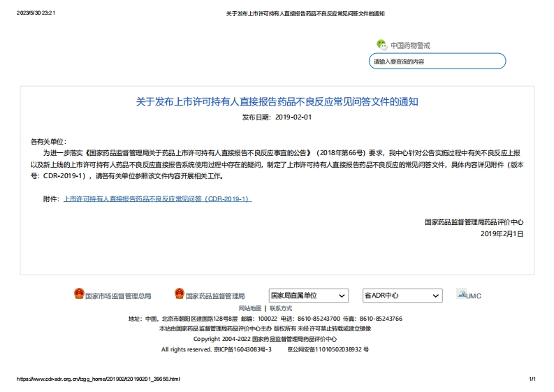Screen dimensions: 554x392
Task: Click the UMC logo icon
Action: (x=461, y=293)
